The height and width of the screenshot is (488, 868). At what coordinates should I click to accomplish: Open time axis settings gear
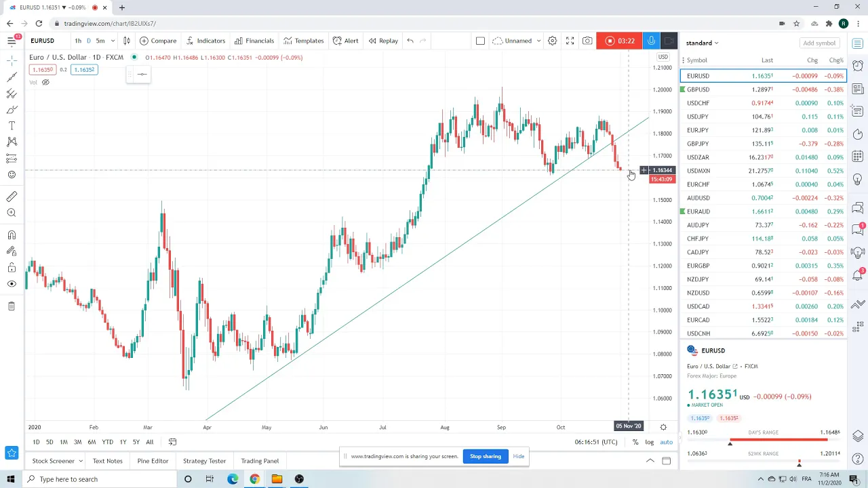pos(663,427)
